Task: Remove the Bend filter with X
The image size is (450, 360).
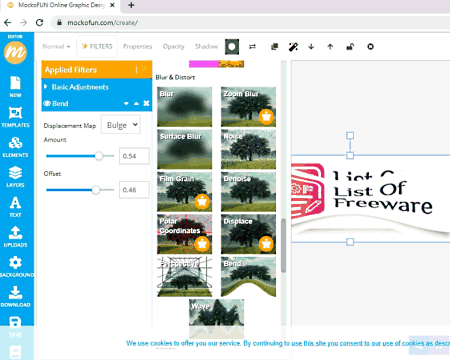Action: (x=146, y=103)
